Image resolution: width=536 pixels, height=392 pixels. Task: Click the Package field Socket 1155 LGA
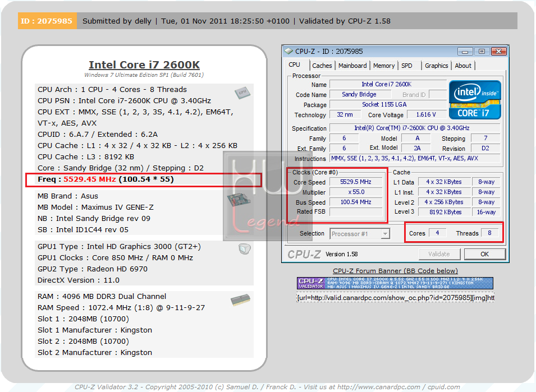[388, 104]
